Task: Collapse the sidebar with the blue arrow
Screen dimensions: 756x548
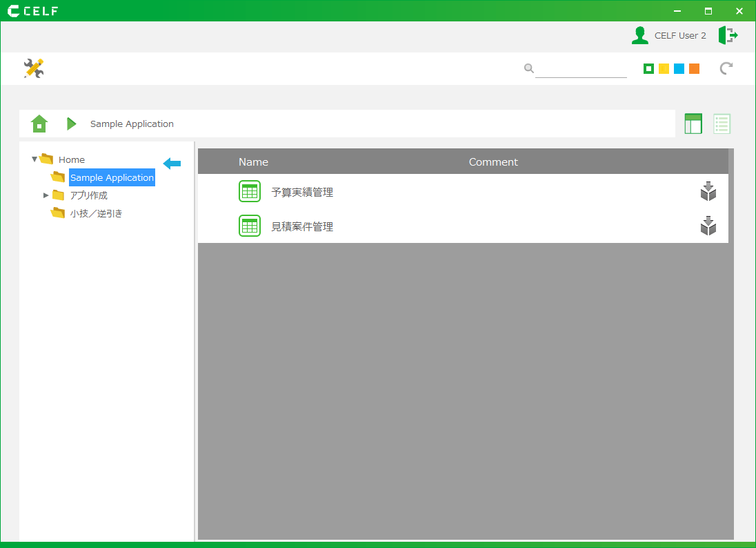Action: point(172,163)
